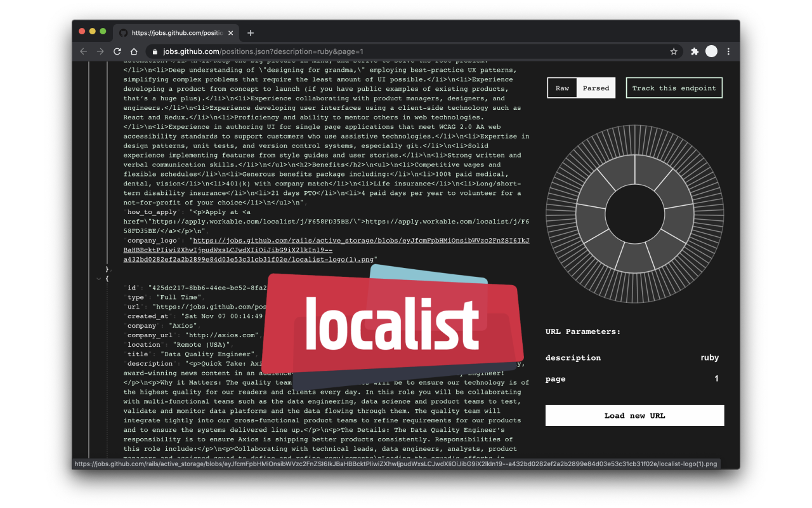Click the localist logo image preview

392,328
